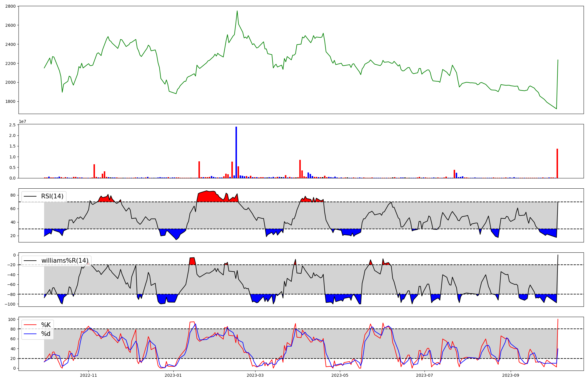
Task: Click the 2023-09 date tick label
Action: tap(511, 375)
